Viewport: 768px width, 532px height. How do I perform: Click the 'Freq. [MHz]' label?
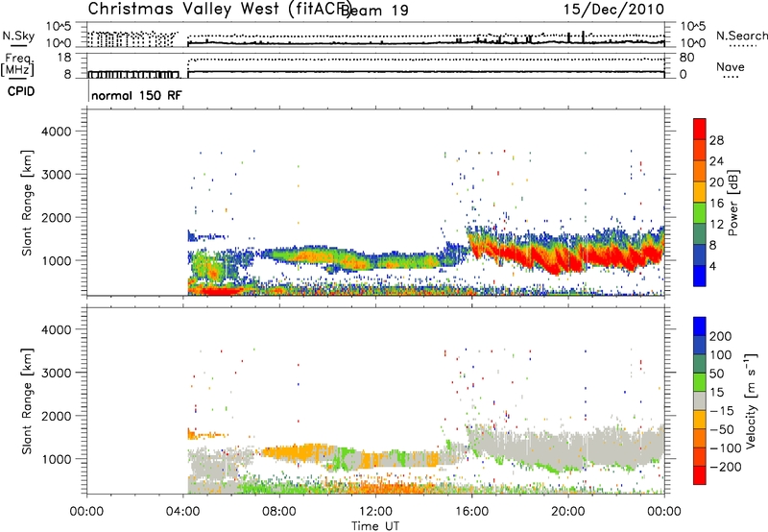[17, 65]
